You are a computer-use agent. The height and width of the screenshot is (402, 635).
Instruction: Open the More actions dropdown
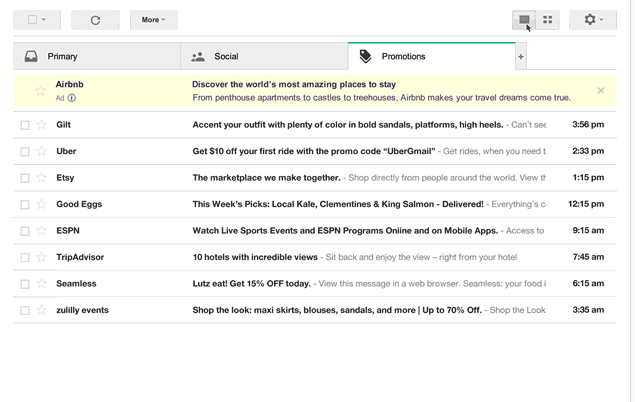(x=153, y=20)
